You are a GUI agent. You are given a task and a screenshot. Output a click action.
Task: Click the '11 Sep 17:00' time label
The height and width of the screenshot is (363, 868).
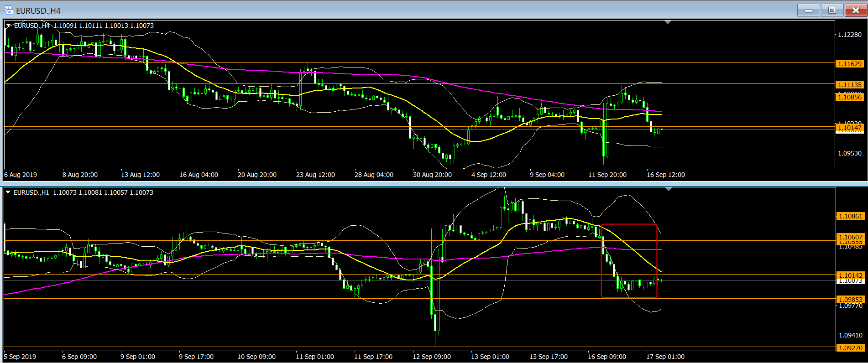coord(373,357)
